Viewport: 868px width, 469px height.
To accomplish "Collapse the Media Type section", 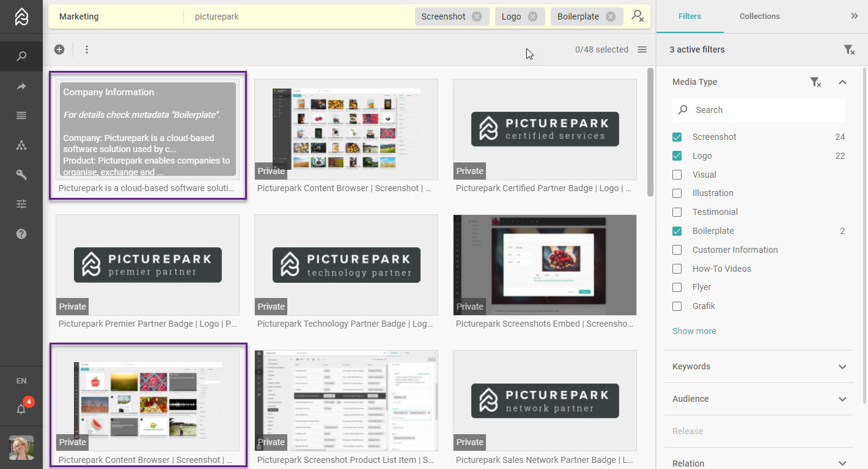I will click(x=842, y=82).
